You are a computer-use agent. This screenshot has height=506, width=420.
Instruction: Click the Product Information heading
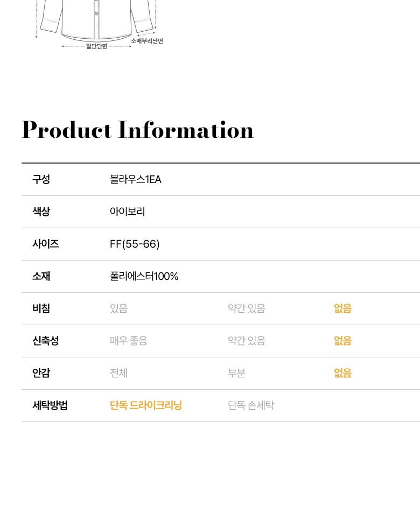pyautogui.click(x=138, y=130)
